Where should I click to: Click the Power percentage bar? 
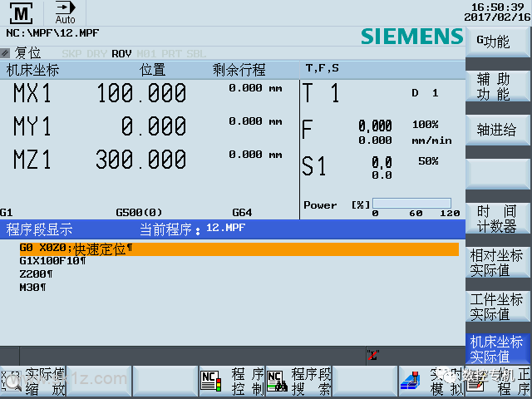(411, 203)
